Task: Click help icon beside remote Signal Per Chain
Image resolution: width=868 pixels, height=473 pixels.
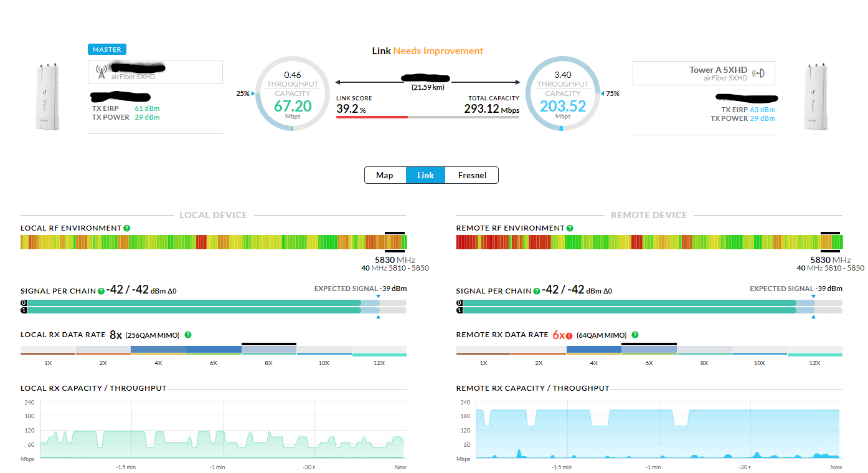Action: [537, 291]
